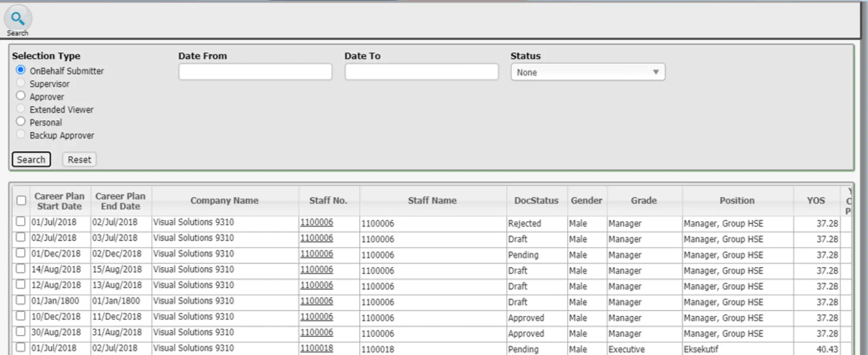Tick the checkbox for the 02/Jul/2018 Draft row
This screenshot has width=868, height=355.
[x=21, y=237]
